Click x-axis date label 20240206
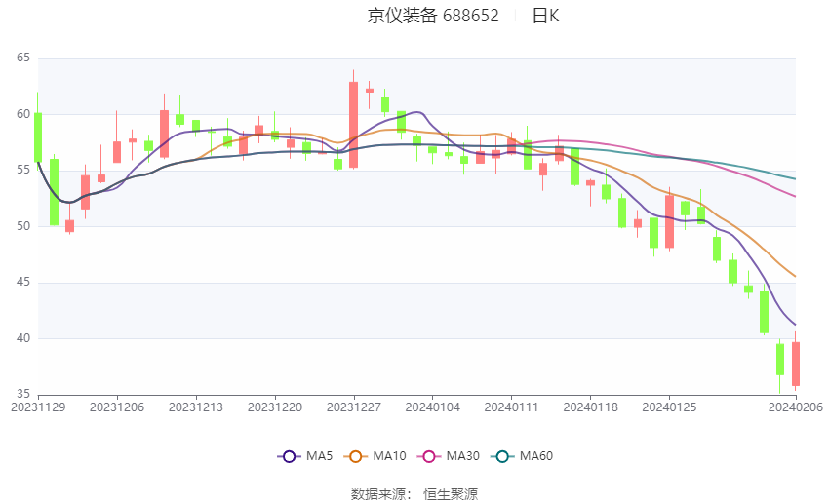The width and height of the screenshot is (829, 504). pyautogui.click(x=796, y=407)
